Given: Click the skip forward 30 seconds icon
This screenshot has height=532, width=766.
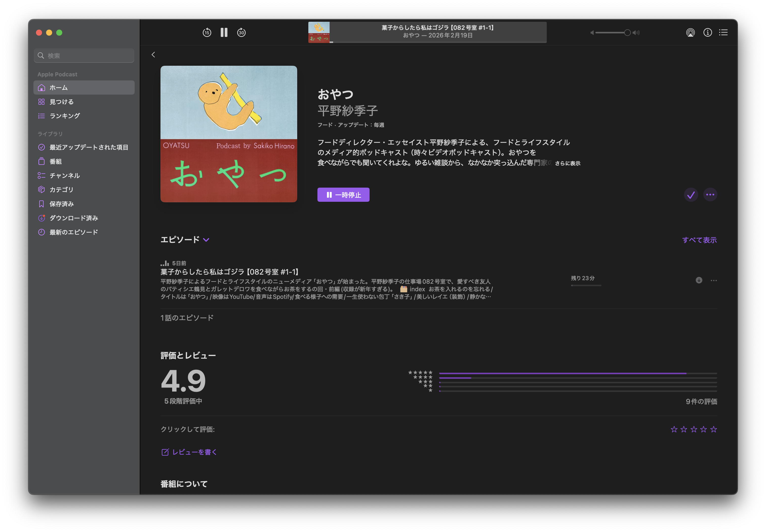Looking at the screenshot, I should (x=241, y=32).
